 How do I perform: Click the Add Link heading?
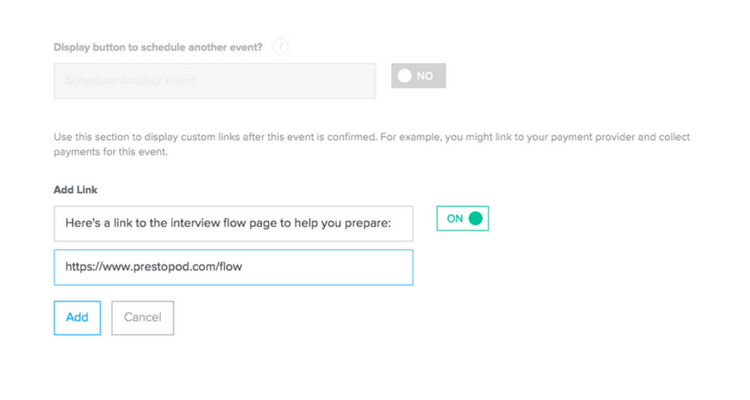coord(75,189)
